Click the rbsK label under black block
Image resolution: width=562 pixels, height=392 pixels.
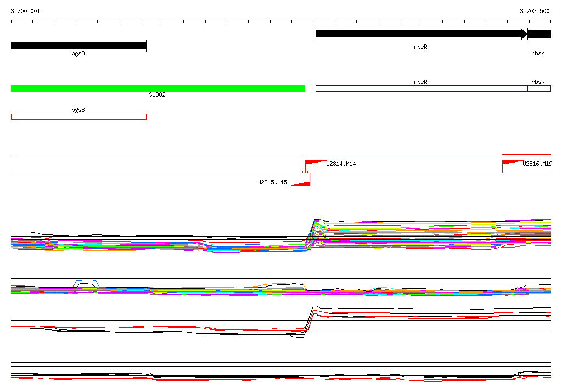[x=538, y=53]
